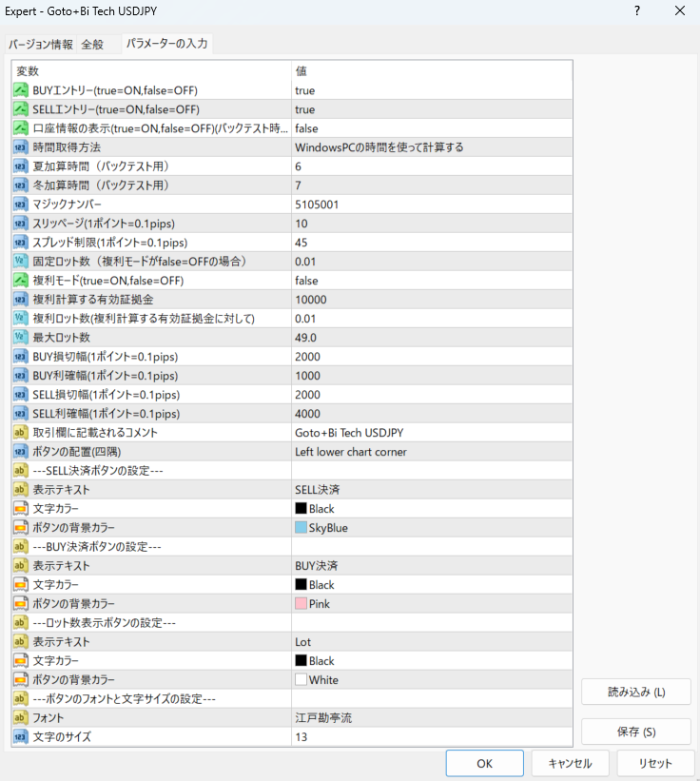Click the icon beside SELLエントリー parameter
Viewport: 700px width, 781px height.
(20, 109)
